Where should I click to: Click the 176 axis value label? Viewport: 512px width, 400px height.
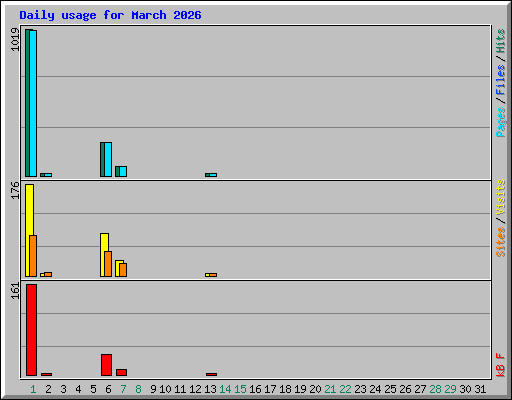pos(15,190)
